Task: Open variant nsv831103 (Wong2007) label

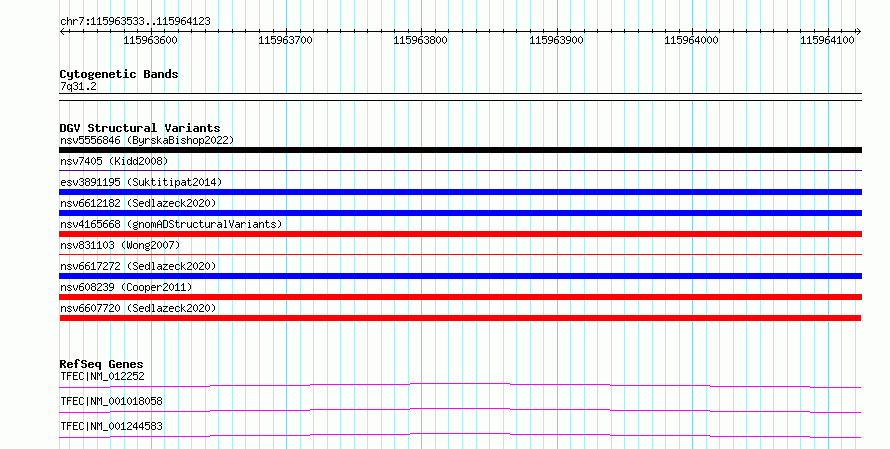Action: 120,245
